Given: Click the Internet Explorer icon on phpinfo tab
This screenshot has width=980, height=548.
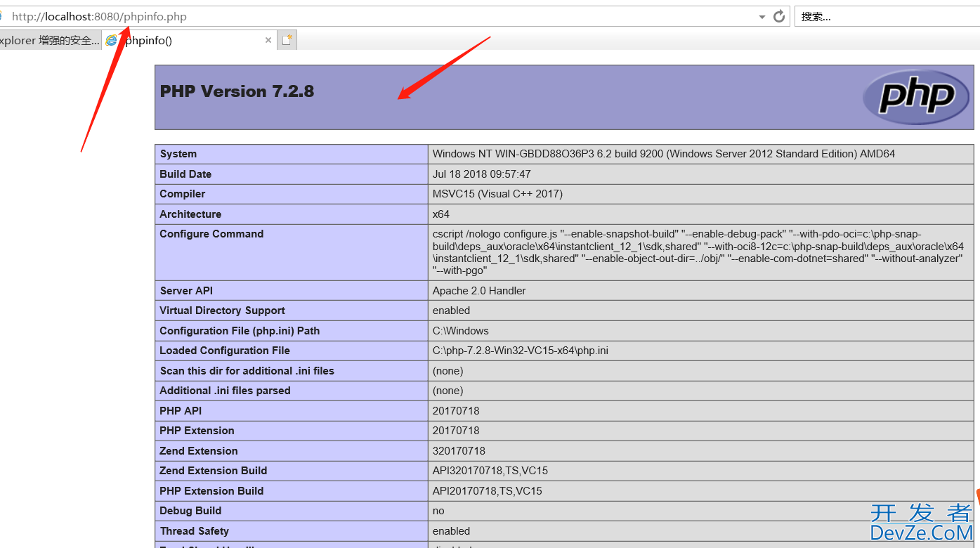Looking at the screenshot, I should [x=111, y=40].
